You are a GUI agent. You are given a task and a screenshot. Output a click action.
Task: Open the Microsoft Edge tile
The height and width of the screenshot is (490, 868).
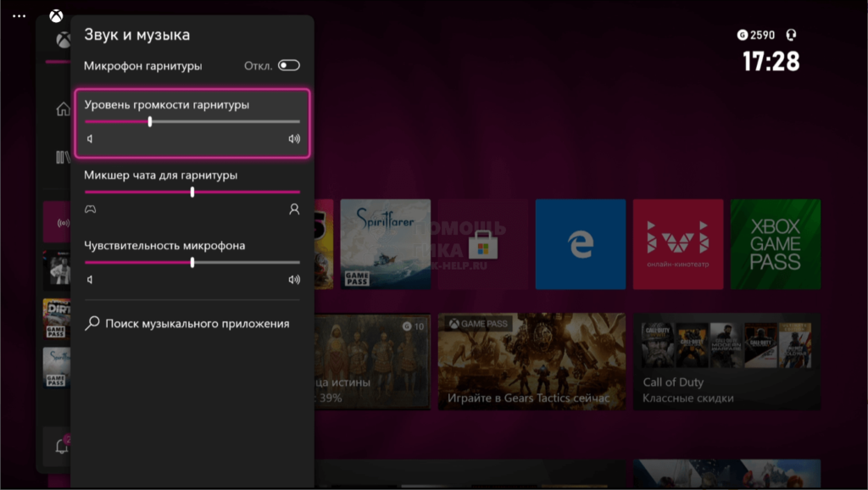tap(581, 244)
